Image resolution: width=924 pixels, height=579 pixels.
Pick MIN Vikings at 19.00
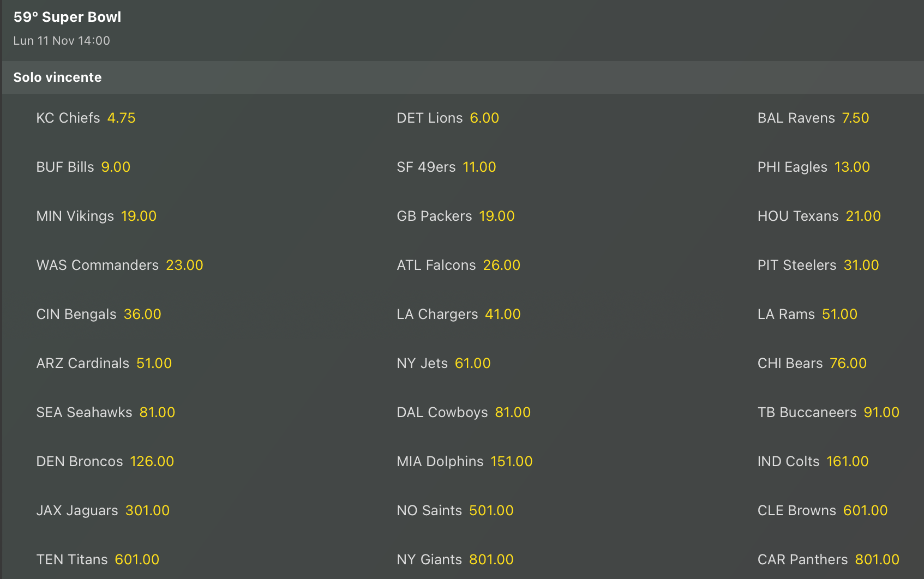click(x=96, y=216)
